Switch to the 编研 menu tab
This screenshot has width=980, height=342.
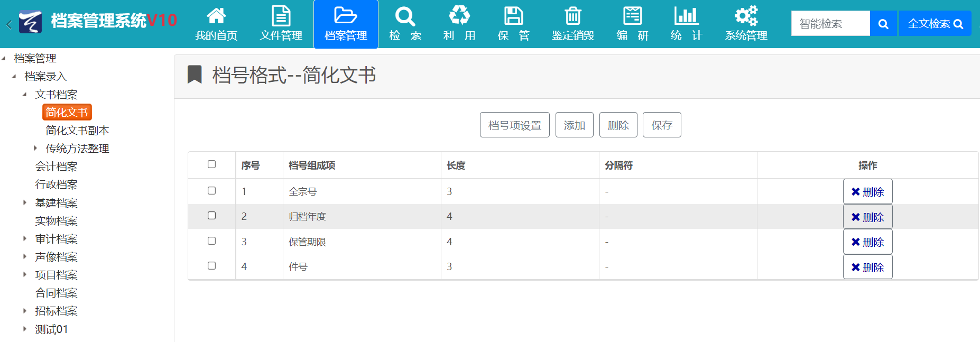(632, 24)
